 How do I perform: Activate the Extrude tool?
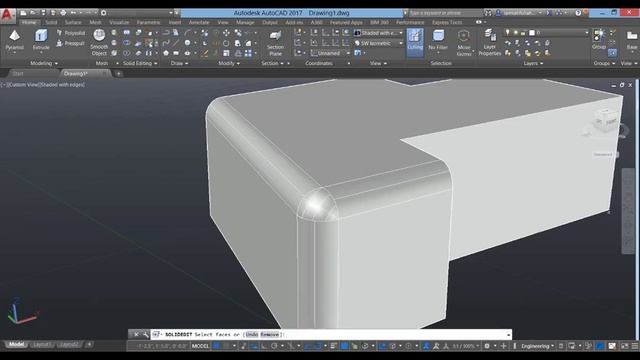(41, 40)
